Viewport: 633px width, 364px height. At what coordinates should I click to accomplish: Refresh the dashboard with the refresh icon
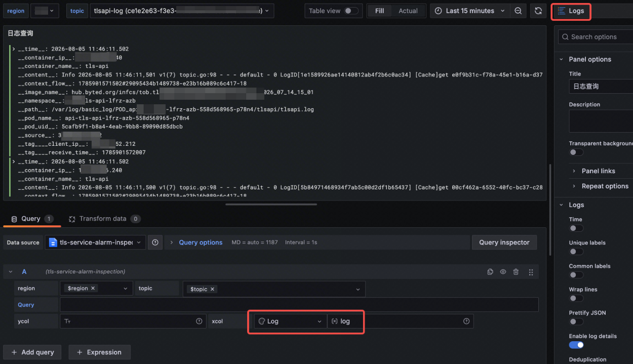coord(538,11)
